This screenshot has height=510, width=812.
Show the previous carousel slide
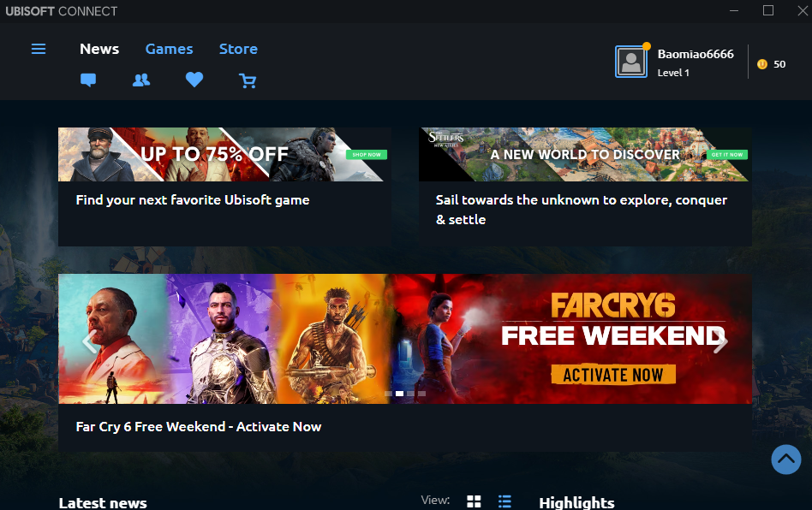click(89, 341)
